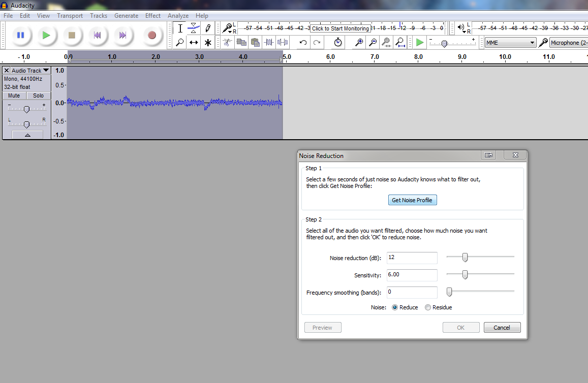
Task: Adjust the track gain slider
Action: (26, 109)
